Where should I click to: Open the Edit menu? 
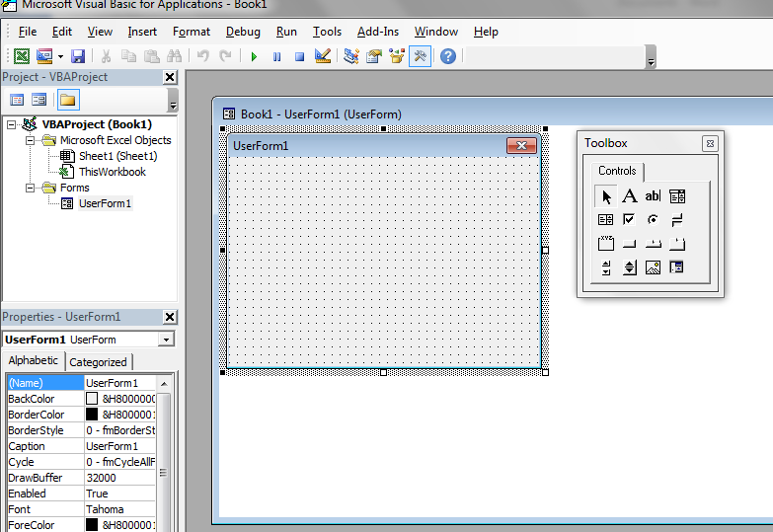point(62,32)
